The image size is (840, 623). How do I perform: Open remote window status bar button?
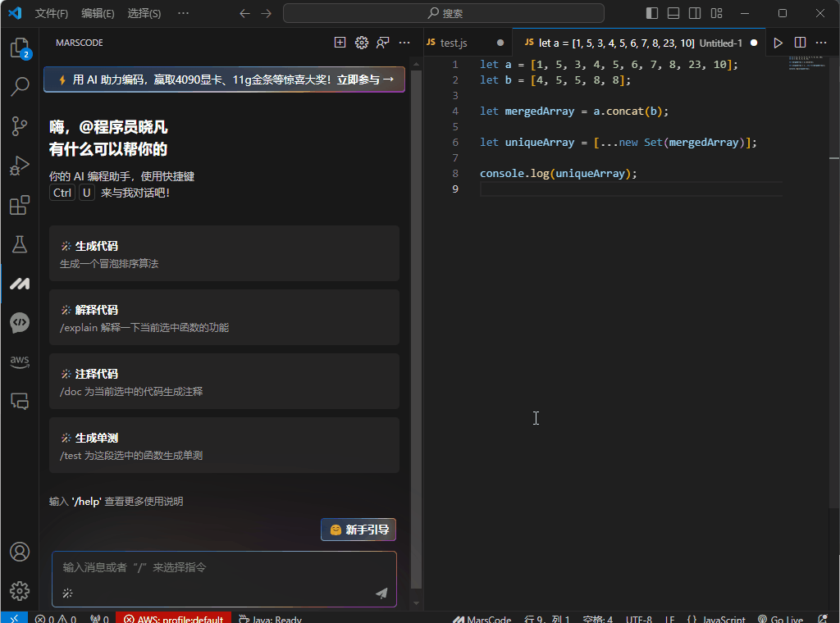tap(15, 617)
